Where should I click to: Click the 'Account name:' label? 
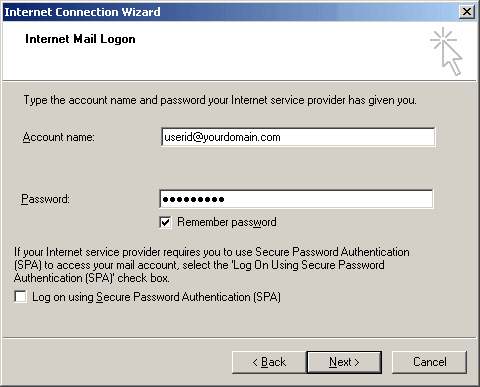tap(59, 137)
